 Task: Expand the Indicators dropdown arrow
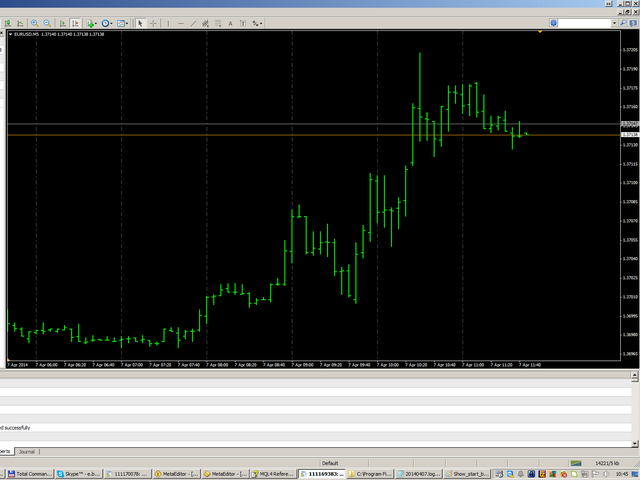pyautogui.click(x=96, y=23)
